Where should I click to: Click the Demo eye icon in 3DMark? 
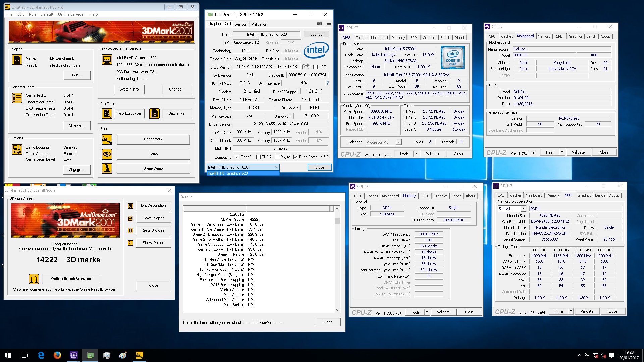coord(107,154)
